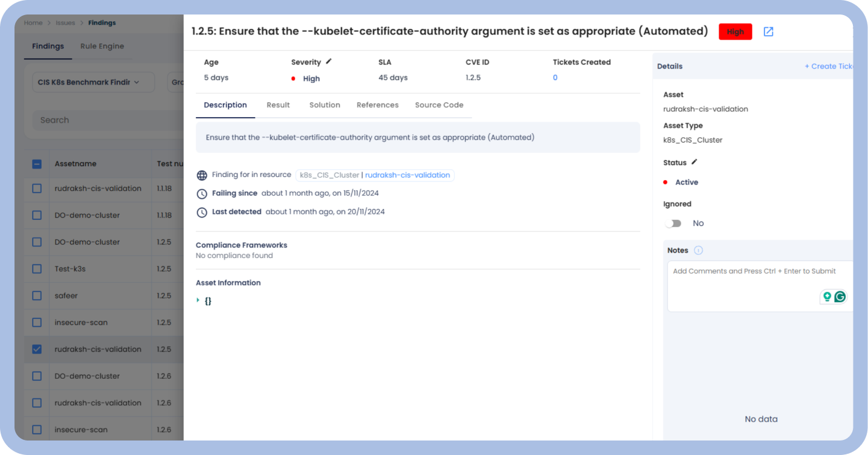The image size is (868, 455).
Task: Go to Home in breadcrumb
Action: pos(33,23)
